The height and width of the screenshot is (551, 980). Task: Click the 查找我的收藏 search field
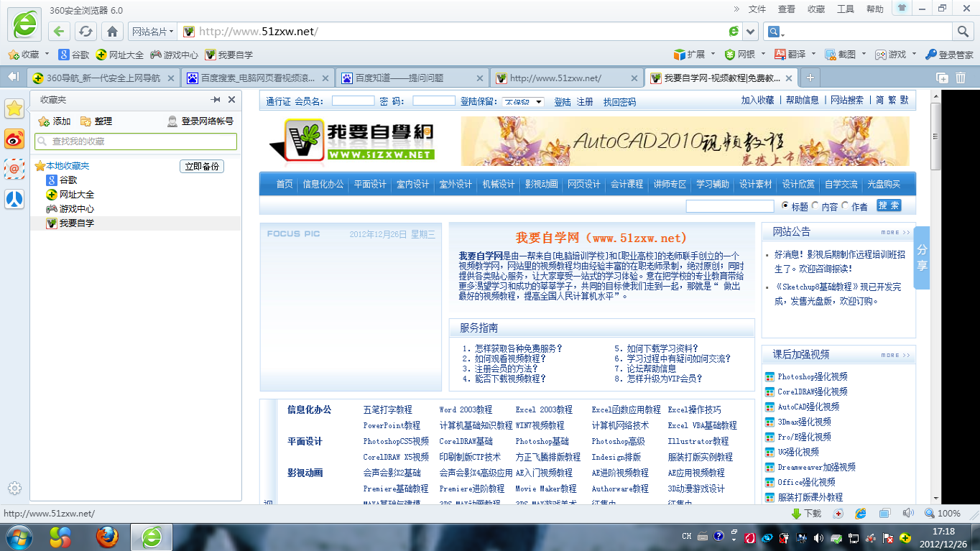[136, 142]
